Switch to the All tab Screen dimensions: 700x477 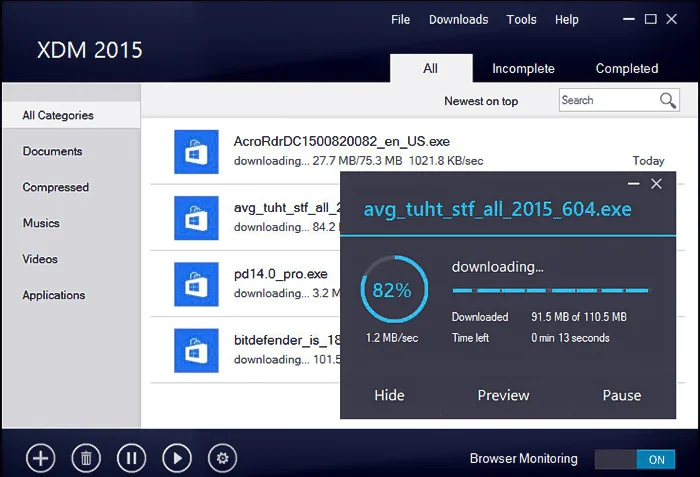431,68
